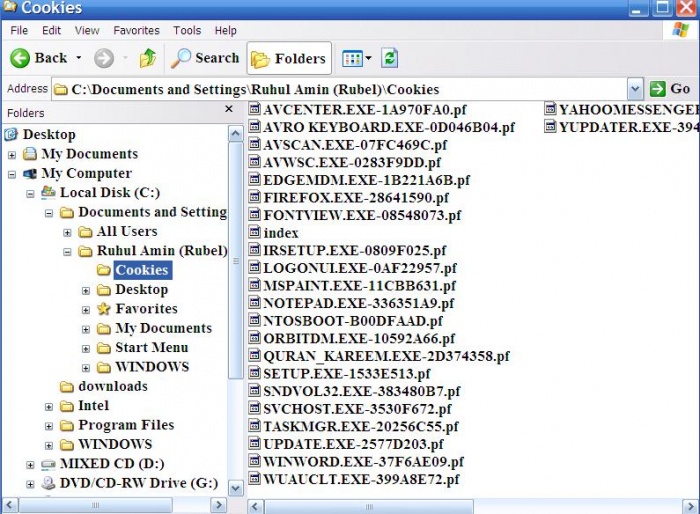Viewport: 700px width, 514px height.
Task: Click the WINWORD.EXE-37F6AE09.pf file icon
Action: (254, 460)
